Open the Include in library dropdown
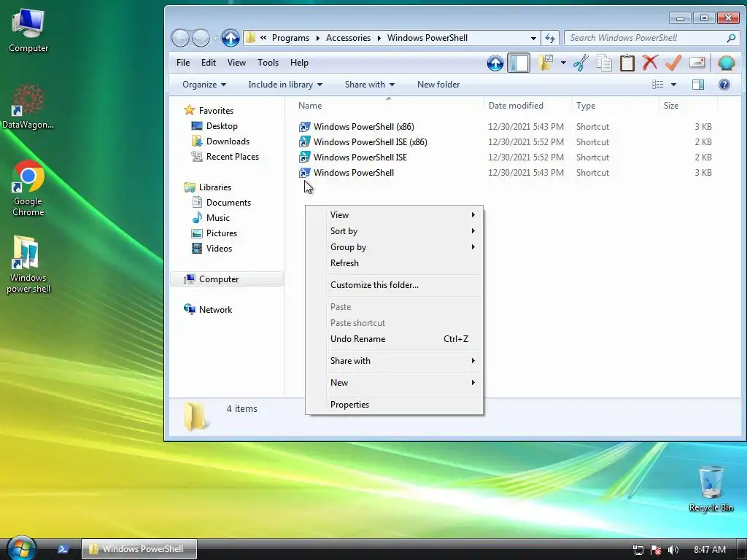The image size is (747, 560). [285, 85]
